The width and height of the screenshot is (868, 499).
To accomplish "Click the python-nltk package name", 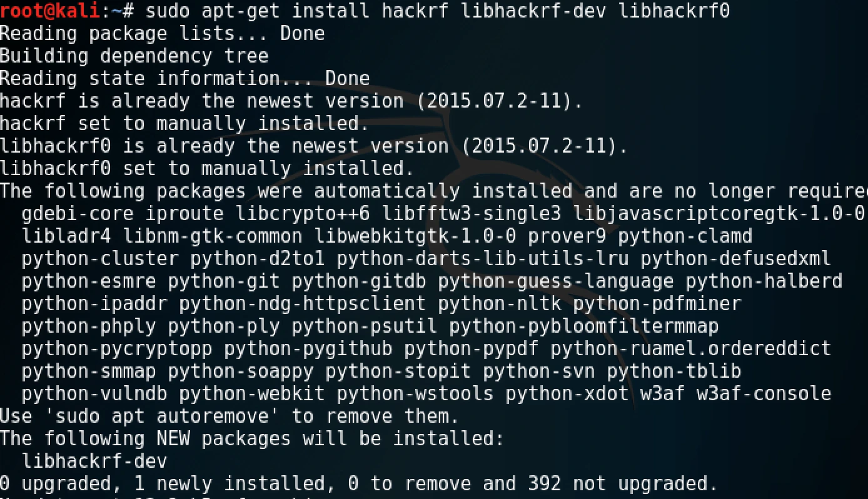I will [500, 303].
